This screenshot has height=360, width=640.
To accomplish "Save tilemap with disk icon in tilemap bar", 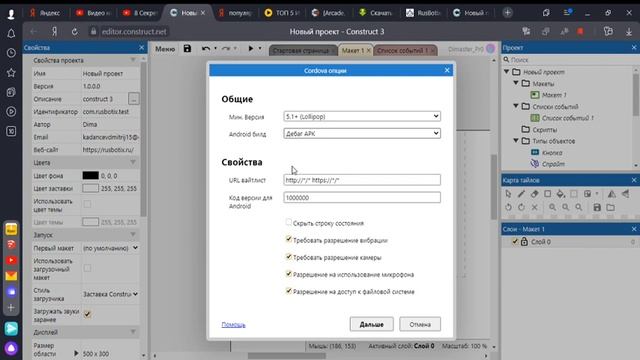I will point(597,207).
